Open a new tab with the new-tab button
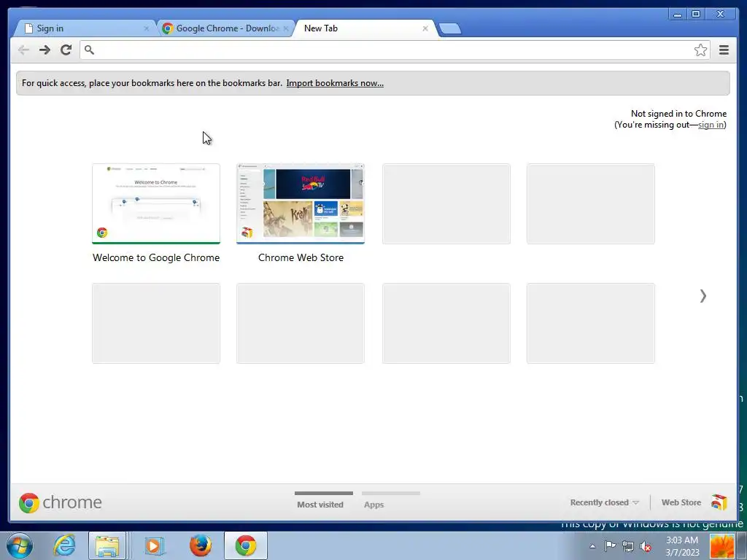Image resolution: width=747 pixels, height=560 pixels. point(449,28)
